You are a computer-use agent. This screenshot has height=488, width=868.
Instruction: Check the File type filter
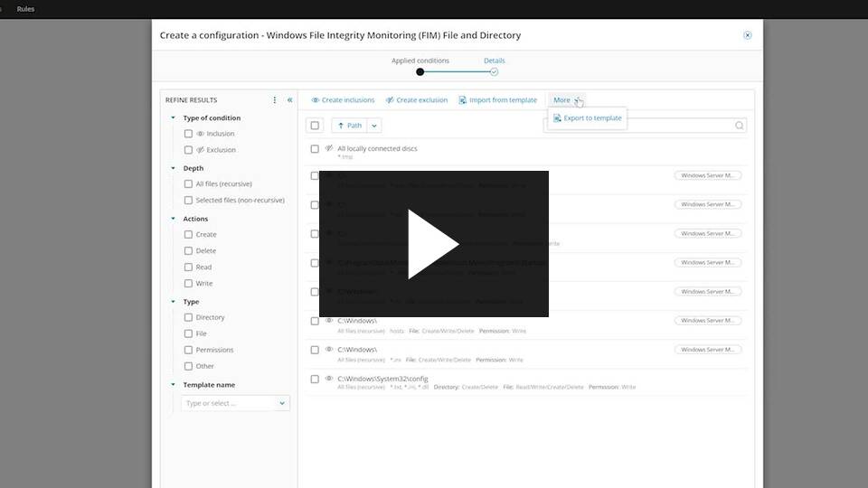coord(188,333)
